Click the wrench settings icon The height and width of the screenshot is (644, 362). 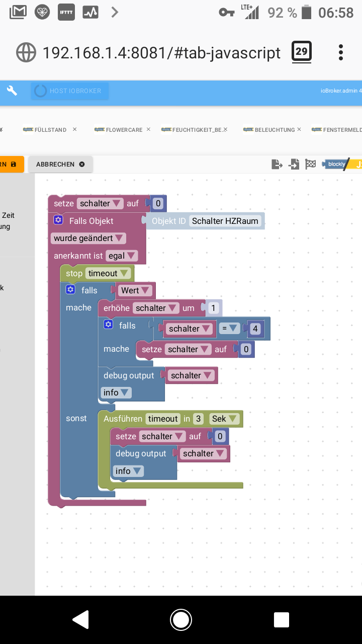coord(12,91)
